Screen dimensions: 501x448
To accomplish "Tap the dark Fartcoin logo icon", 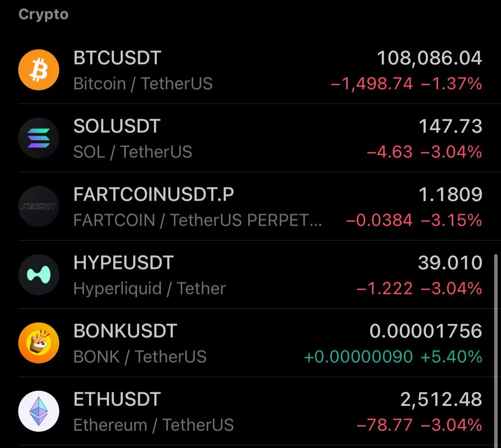I will (39, 206).
